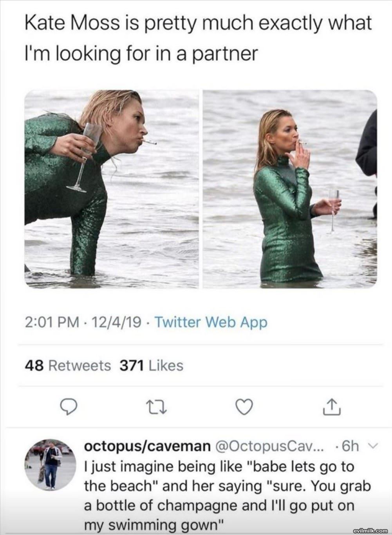This screenshot has width=392, height=535.
Task: Click the 12/4/19 date
Action: (116, 322)
